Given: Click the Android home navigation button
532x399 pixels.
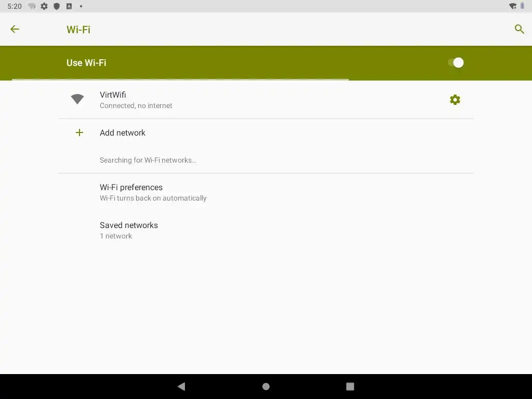Looking at the screenshot, I should click(x=266, y=387).
